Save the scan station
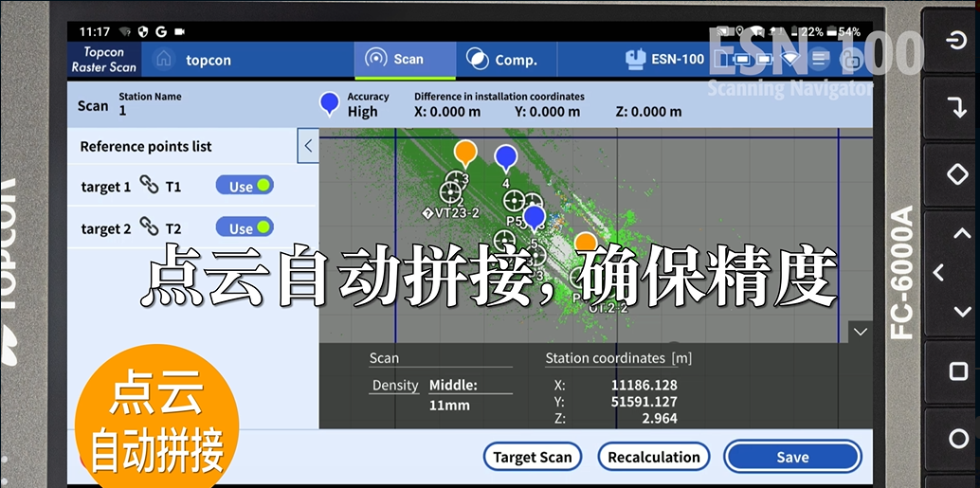Image resolution: width=980 pixels, height=488 pixels. [x=792, y=457]
